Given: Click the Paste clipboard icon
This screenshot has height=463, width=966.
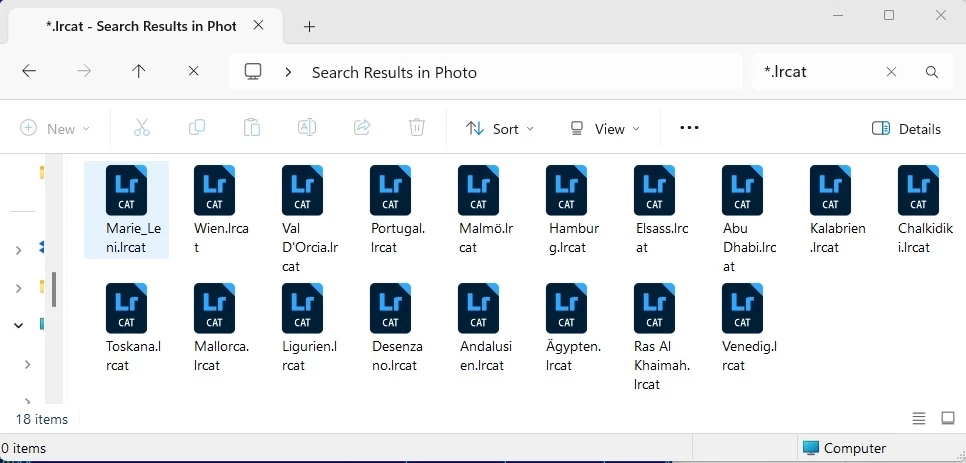Looking at the screenshot, I should pyautogui.click(x=251, y=128).
